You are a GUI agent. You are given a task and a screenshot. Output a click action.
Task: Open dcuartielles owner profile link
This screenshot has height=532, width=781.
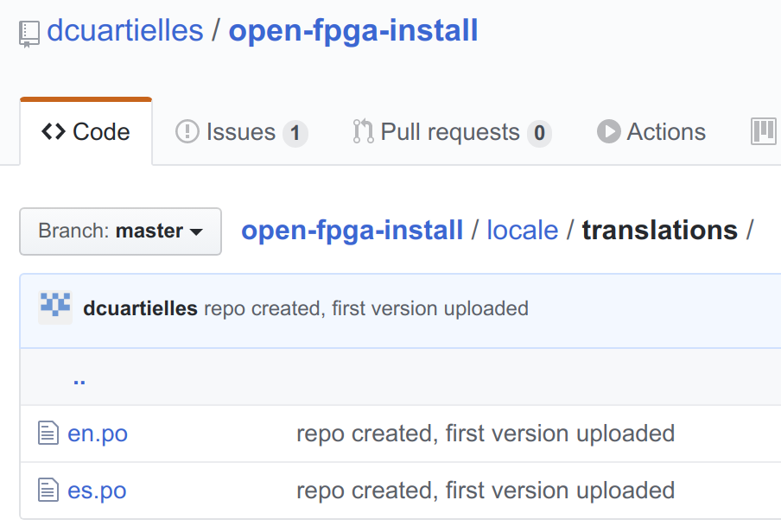coord(125,31)
